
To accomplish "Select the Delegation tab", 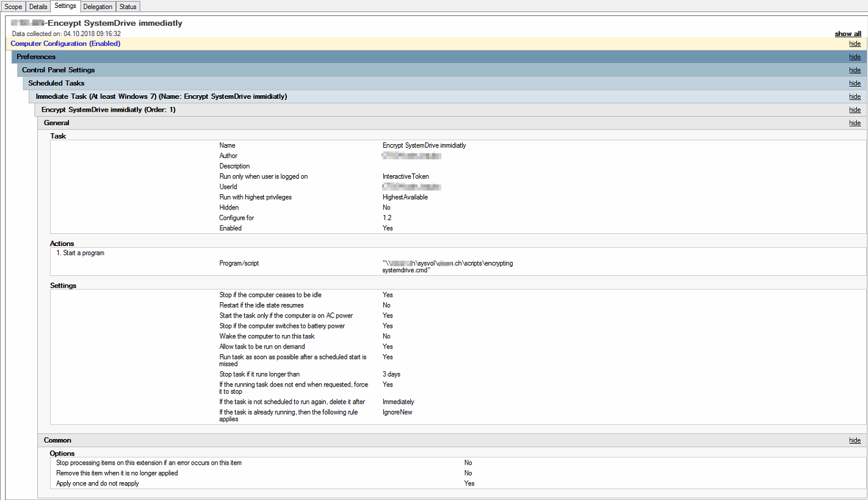I will click(x=98, y=7).
